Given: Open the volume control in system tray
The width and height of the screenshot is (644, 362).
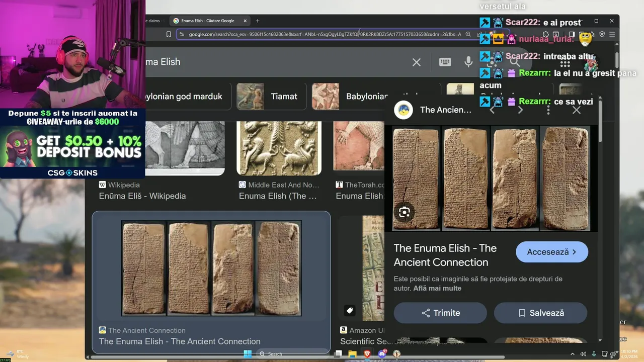Looking at the screenshot, I should pos(584,354).
